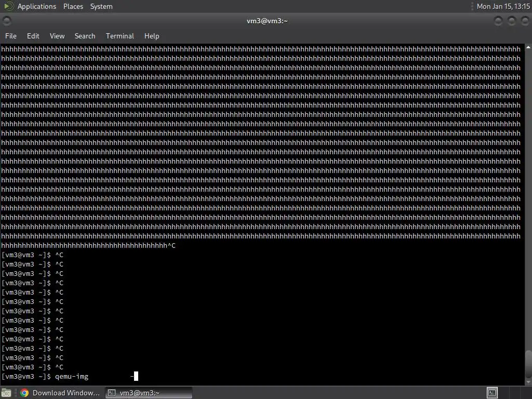Click the clock showing Mon Jan 15, 13:15
This screenshot has width=532, height=399.
click(x=503, y=6)
